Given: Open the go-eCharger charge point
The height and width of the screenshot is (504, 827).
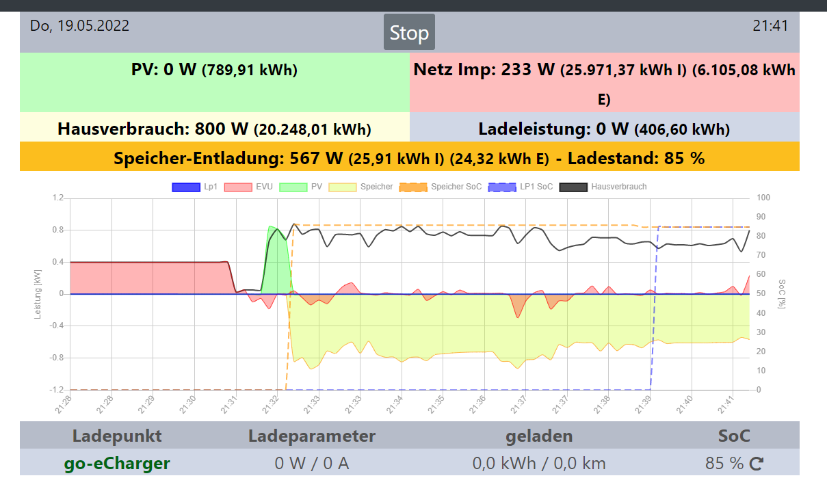Looking at the screenshot, I should point(117,464).
